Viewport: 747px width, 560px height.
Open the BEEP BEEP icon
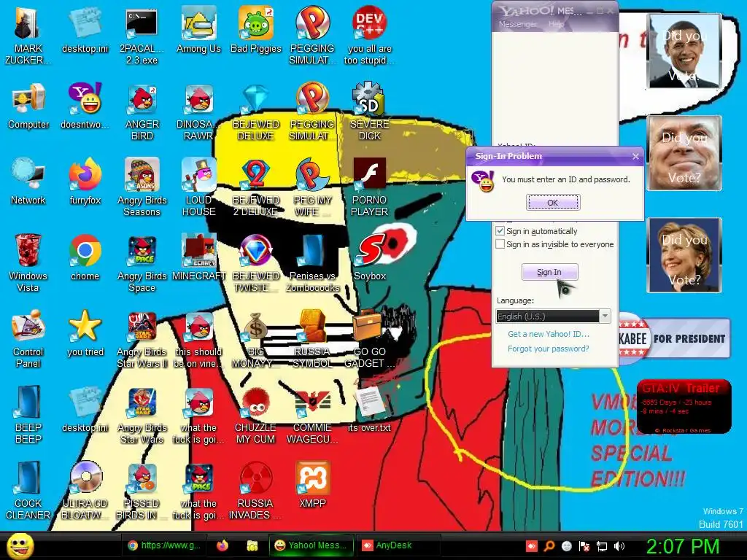28,414
